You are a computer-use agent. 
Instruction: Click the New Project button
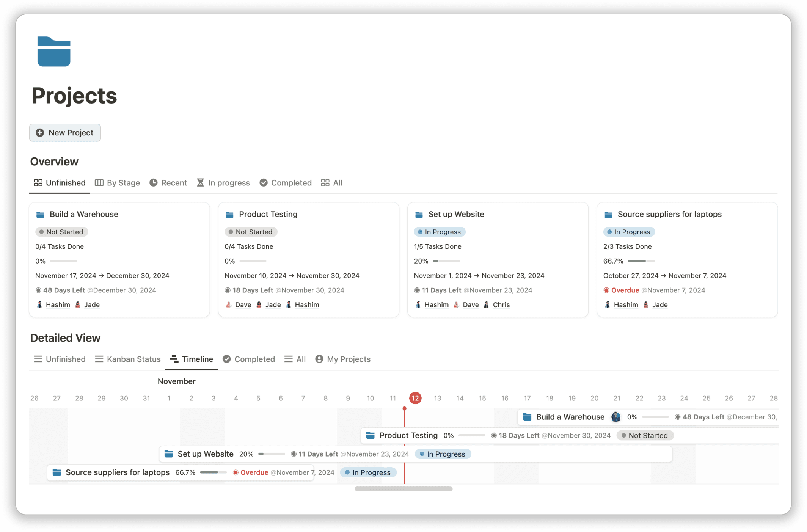tap(65, 133)
